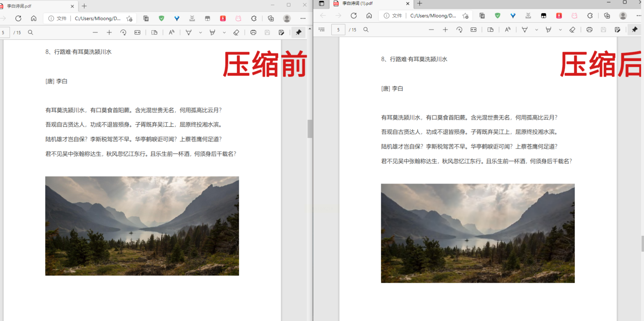
Task: Expand highlight options in left PDF toolbar
Action: pos(224,32)
